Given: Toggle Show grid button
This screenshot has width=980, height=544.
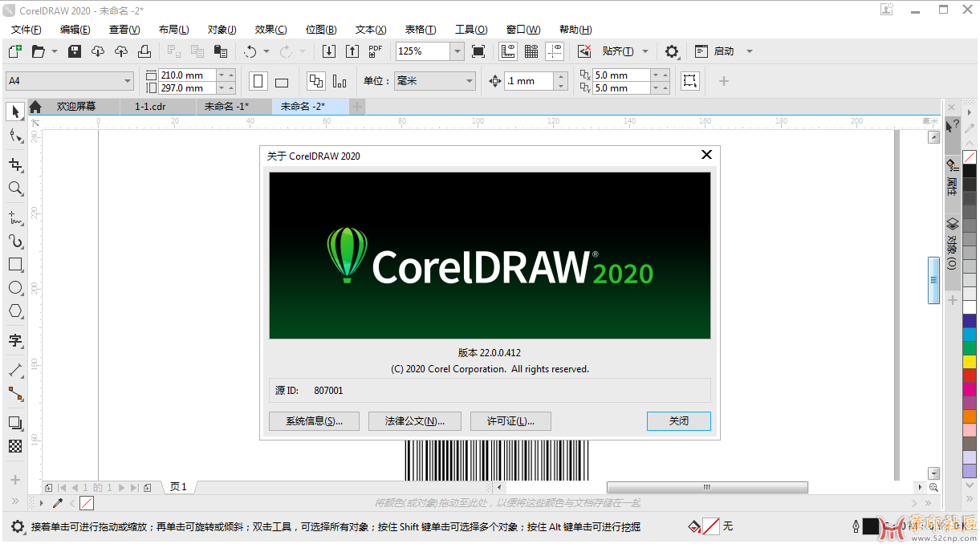Looking at the screenshot, I should (531, 51).
